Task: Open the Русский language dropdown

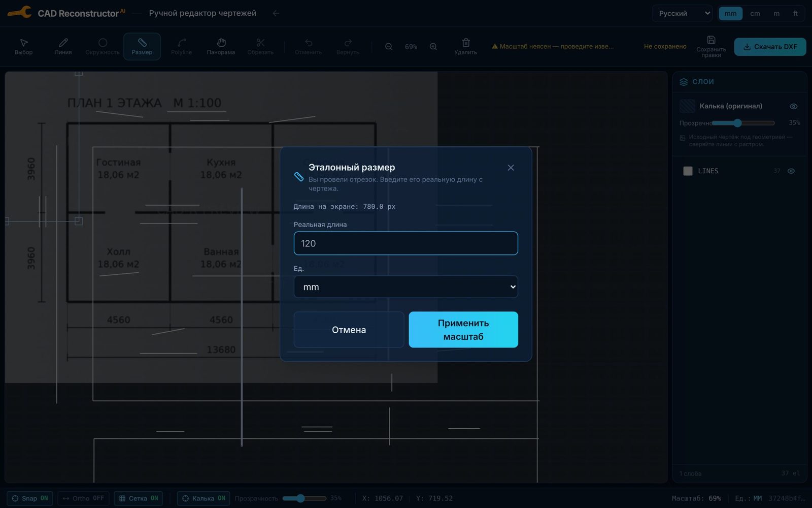Action: (683, 13)
